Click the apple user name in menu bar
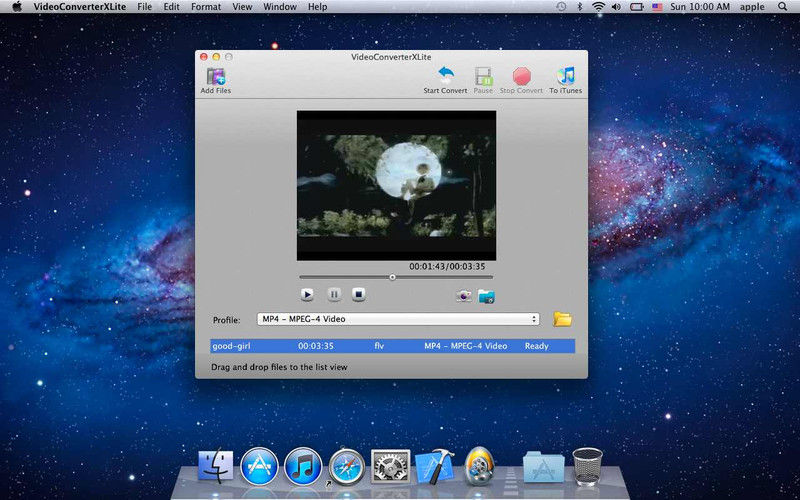800x500 pixels. 752,7
